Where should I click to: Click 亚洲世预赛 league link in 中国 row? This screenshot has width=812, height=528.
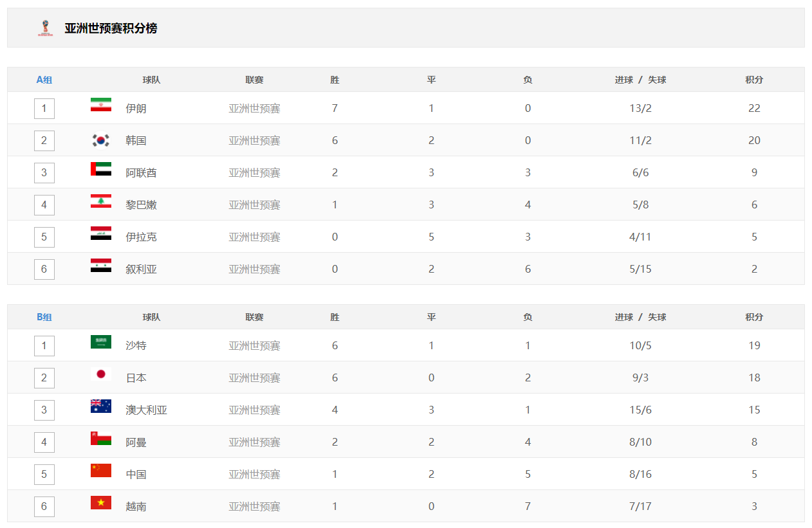255,474
